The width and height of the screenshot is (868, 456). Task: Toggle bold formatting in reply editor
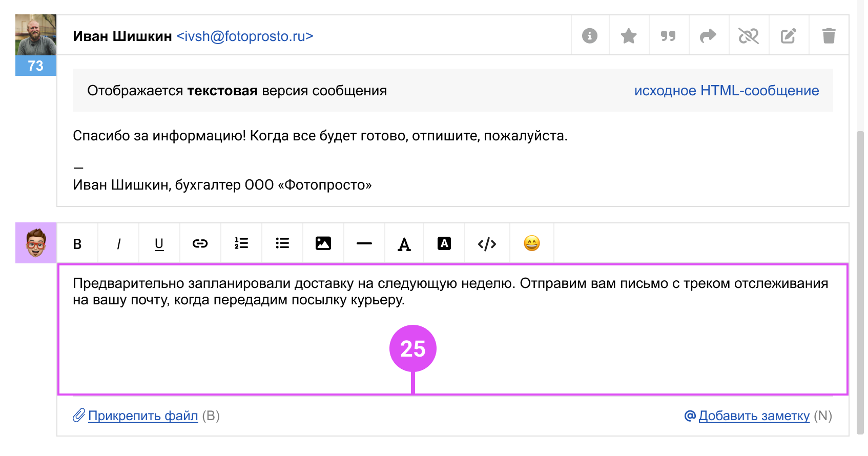click(x=77, y=244)
